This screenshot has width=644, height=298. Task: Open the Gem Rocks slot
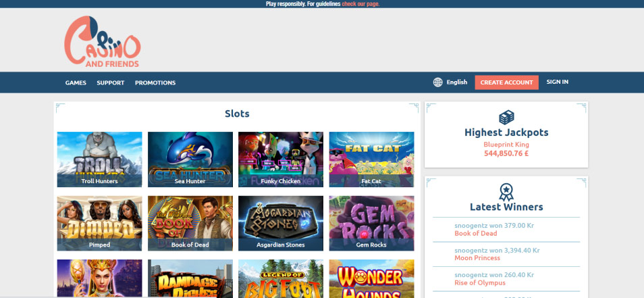[371, 223]
